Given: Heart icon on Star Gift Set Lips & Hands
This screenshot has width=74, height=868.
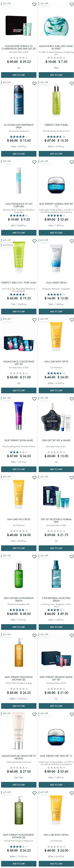Looking at the screenshot, I should point(72,399).
